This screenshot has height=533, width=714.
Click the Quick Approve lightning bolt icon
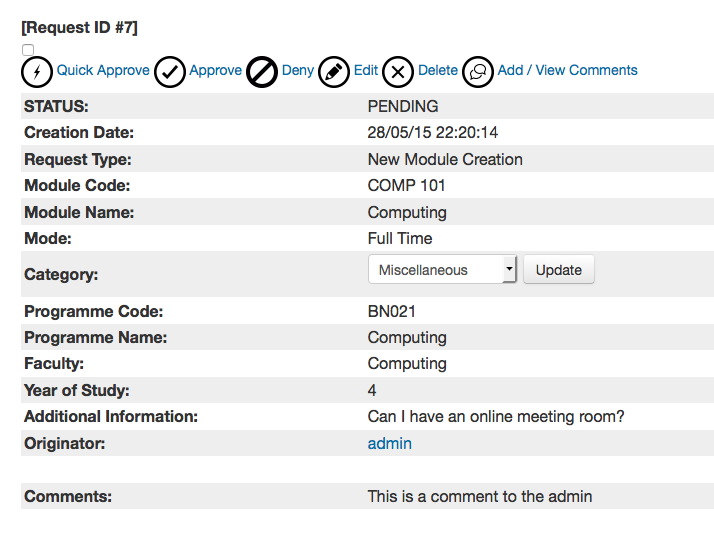point(37,72)
